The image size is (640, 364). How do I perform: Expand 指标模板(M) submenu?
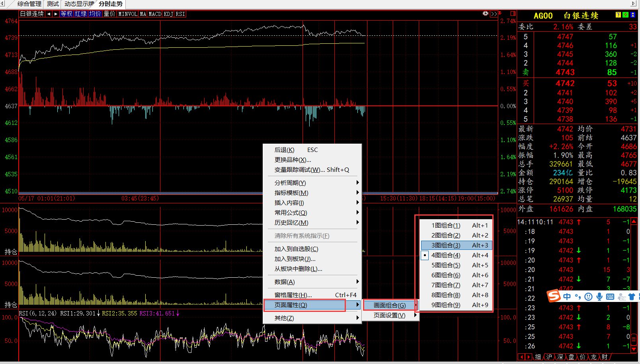(x=312, y=193)
